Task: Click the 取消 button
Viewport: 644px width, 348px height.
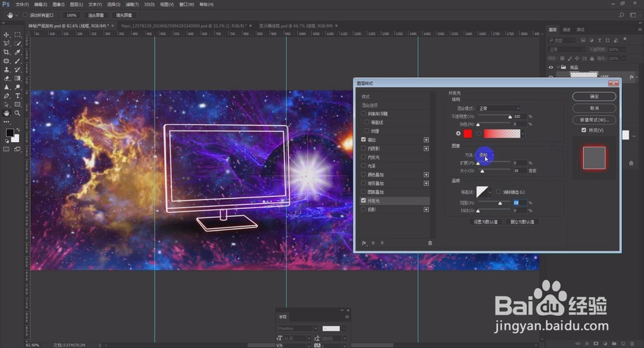Action: (x=594, y=108)
